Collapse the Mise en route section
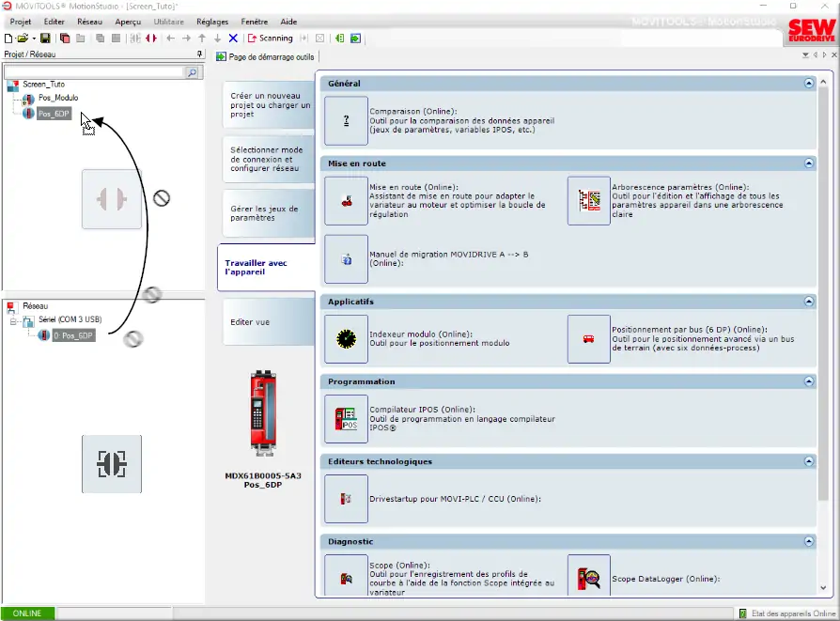This screenshot has height=621, width=840. point(808,163)
